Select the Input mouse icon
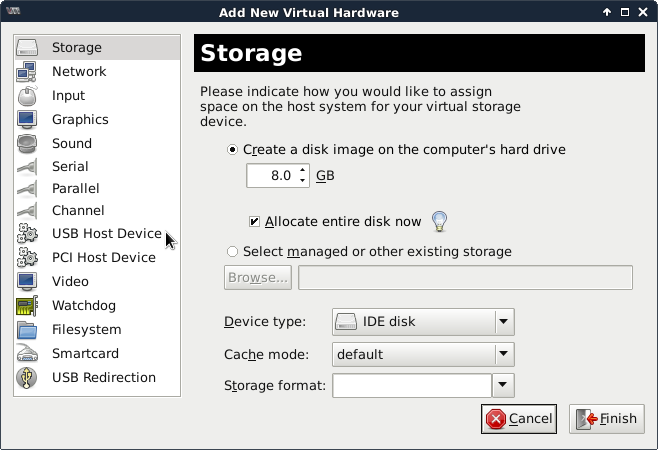This screenshot has width=658, height=450. tap(27, 96)
